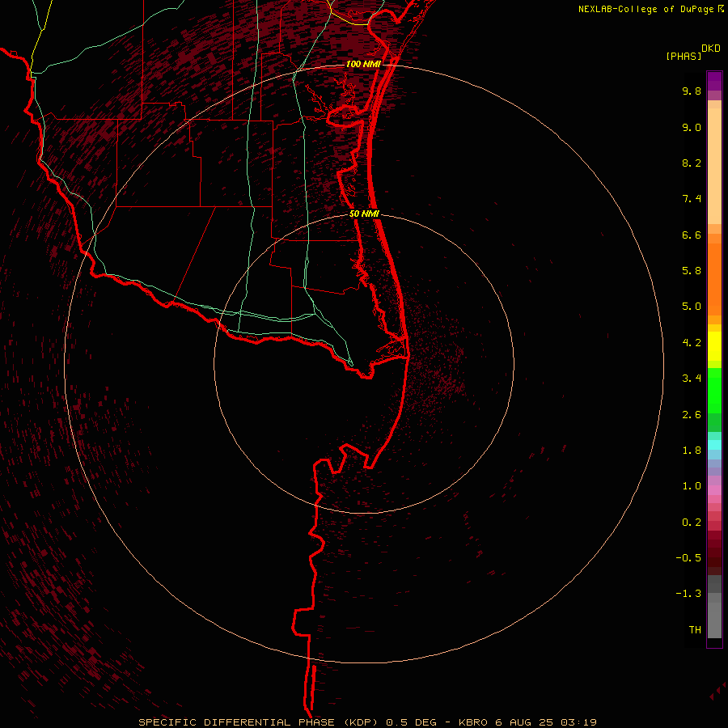Pick the peach color band beside 8.2

tap(714, 166)
